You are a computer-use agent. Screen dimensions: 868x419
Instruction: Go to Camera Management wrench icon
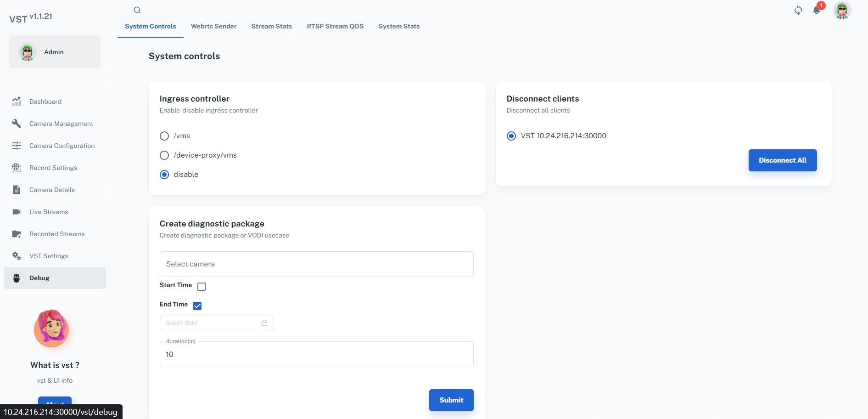(17, 124)
